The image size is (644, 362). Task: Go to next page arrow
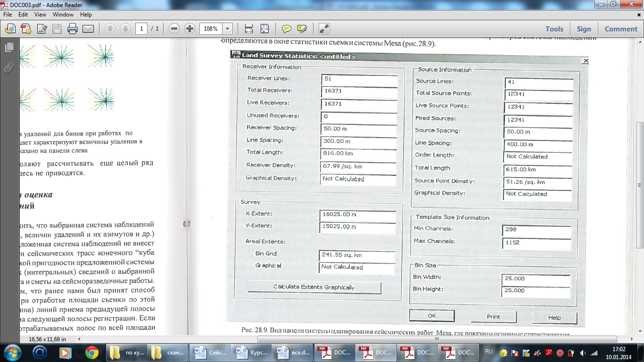pos(125,29)
